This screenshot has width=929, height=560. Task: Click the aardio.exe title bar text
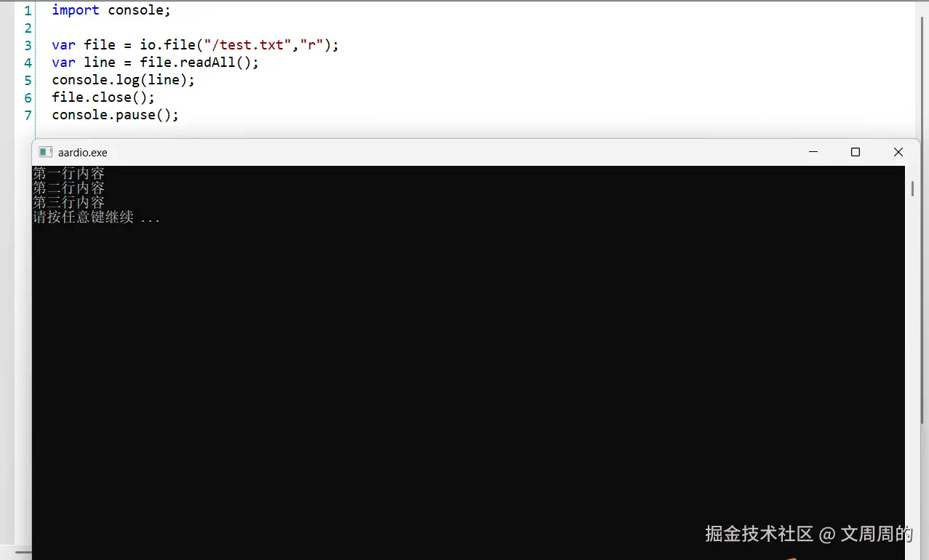pos(82,153)
